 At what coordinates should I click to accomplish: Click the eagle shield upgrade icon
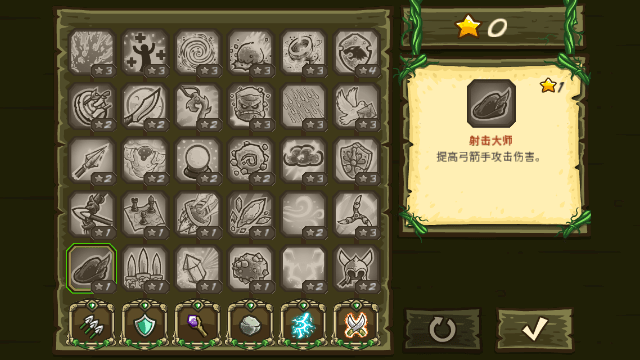(356, 52)
